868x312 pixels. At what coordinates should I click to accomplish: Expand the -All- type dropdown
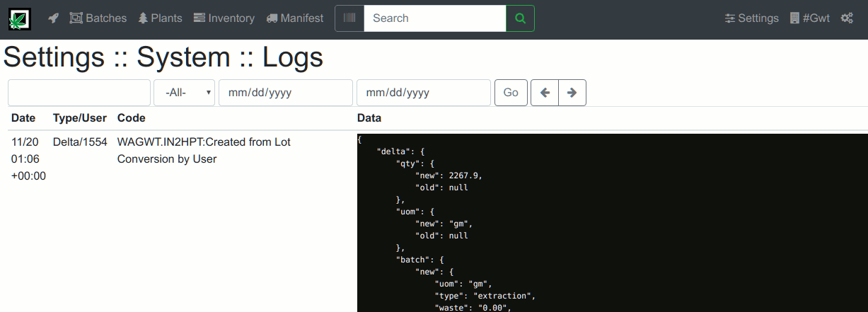click(185, 93)
